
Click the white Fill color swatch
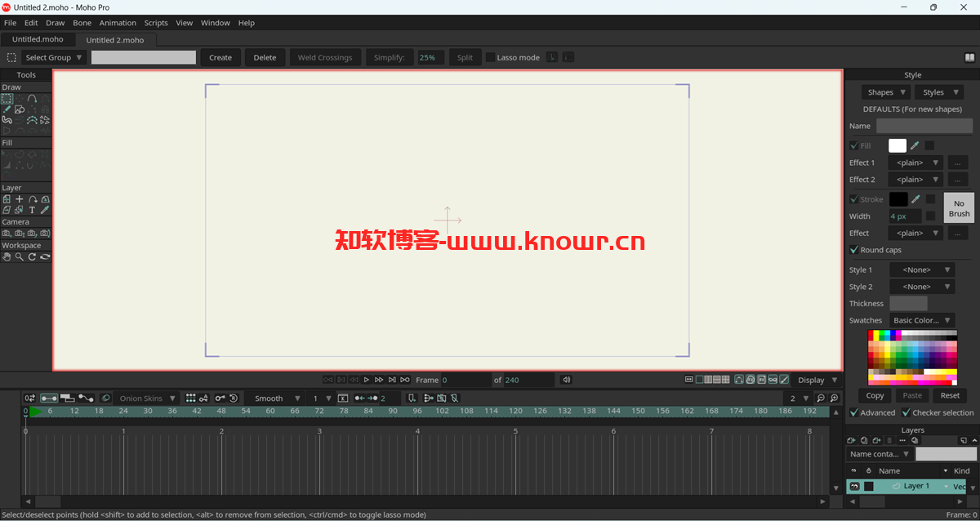[x=898, y=145]
